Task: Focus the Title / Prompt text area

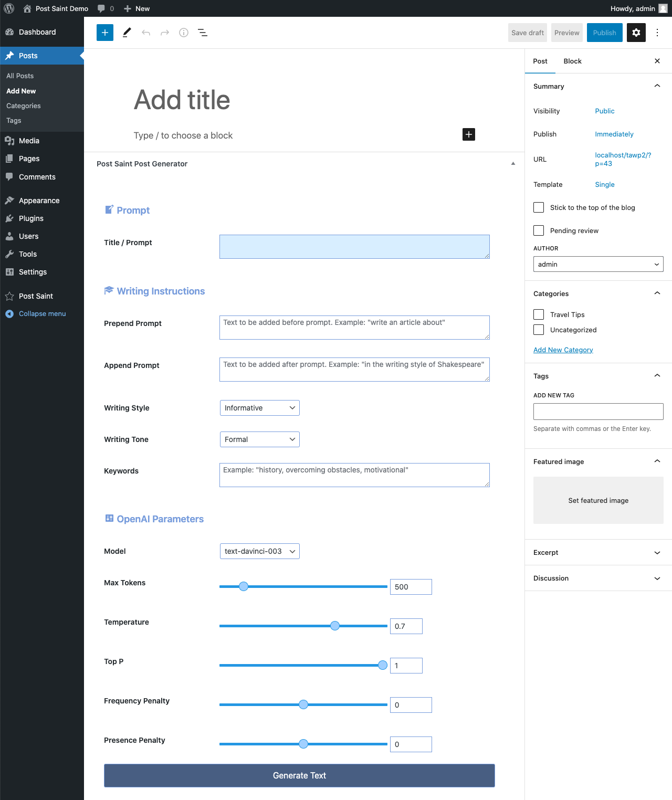Action: pyautogui.click(x=354, y=247)
